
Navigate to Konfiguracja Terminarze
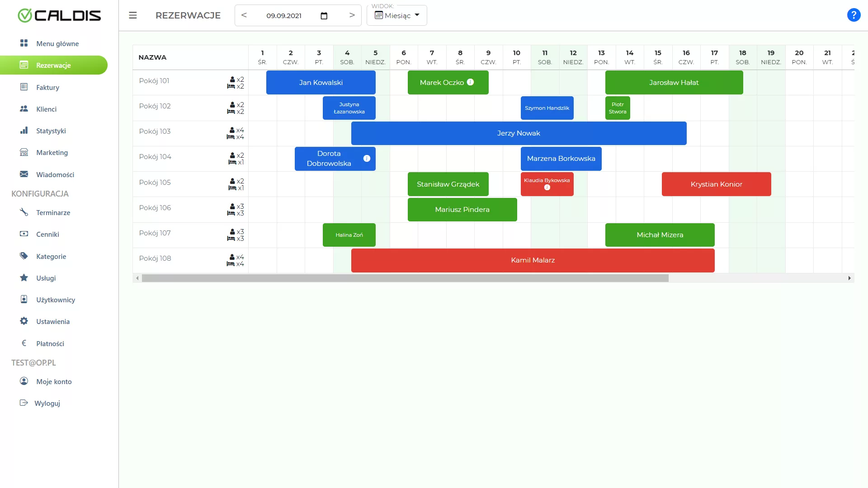[x=53, y=212]
